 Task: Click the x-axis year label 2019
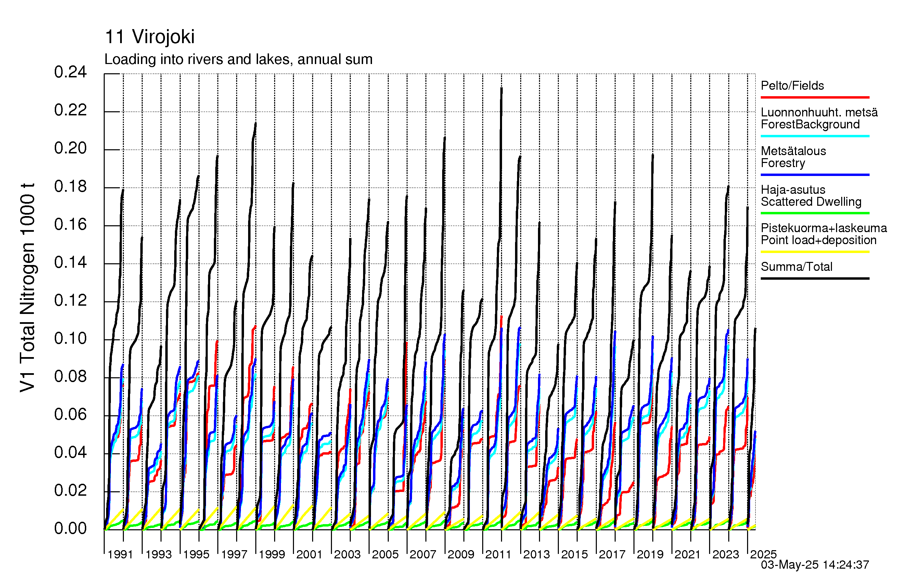pos(650,554)
